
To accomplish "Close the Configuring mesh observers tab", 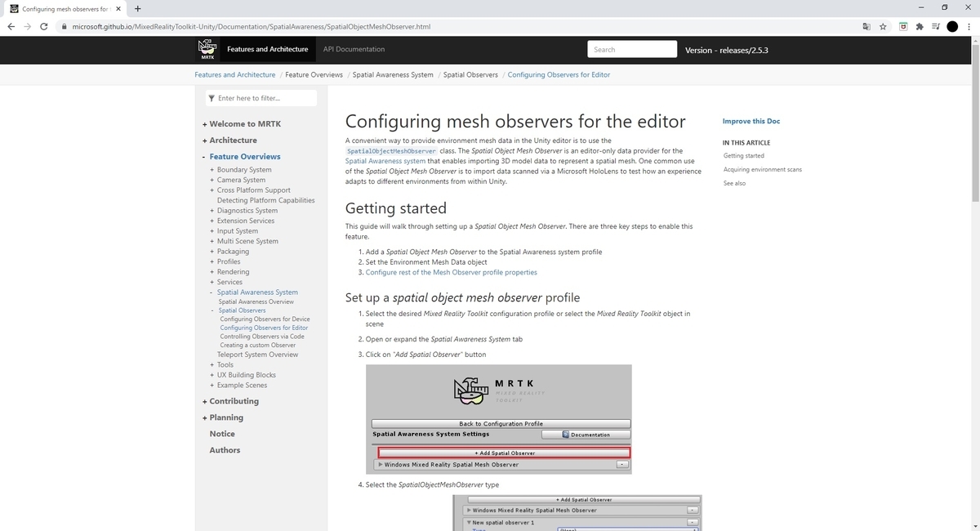I will pyautogui.click(x=118, y=9).
